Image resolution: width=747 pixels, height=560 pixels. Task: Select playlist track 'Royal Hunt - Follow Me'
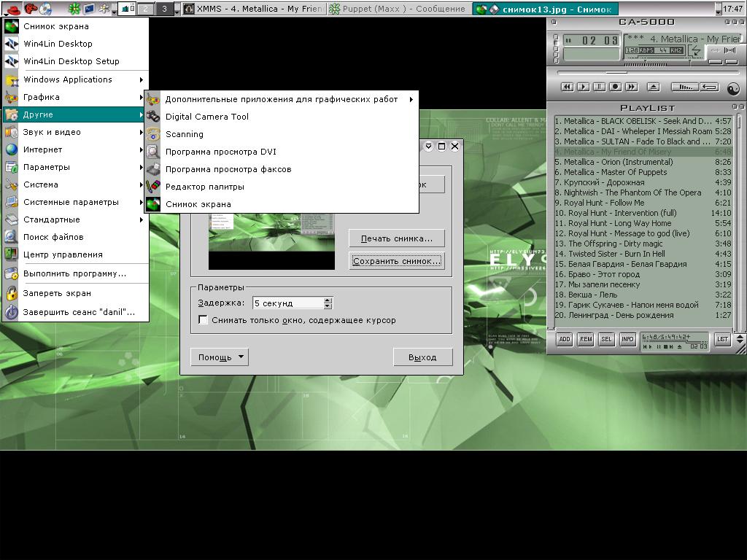[643, 203]
